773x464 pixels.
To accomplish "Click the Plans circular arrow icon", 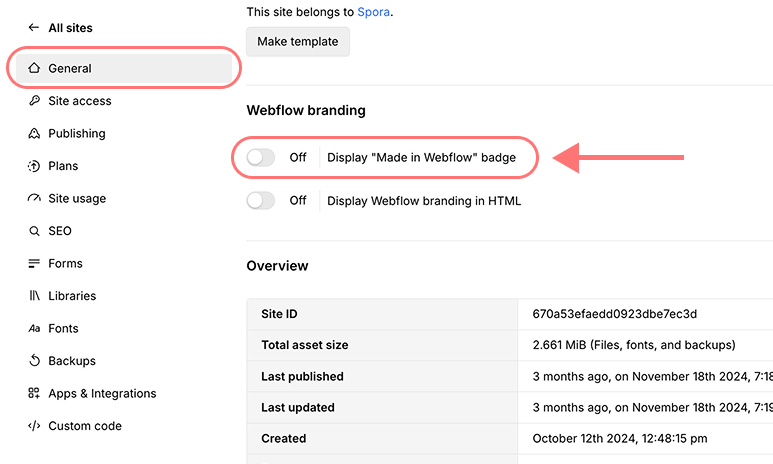I will (34, 166).
